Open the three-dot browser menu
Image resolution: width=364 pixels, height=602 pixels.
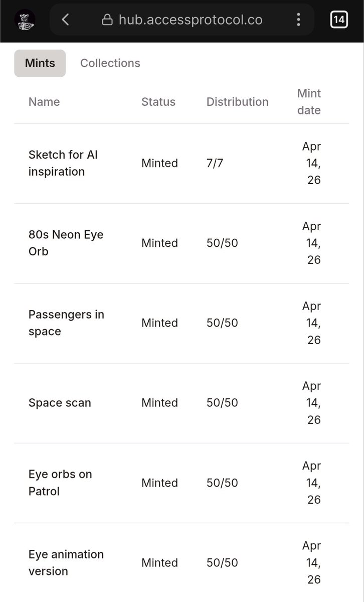pyautogui.click(x=298, y=20)
